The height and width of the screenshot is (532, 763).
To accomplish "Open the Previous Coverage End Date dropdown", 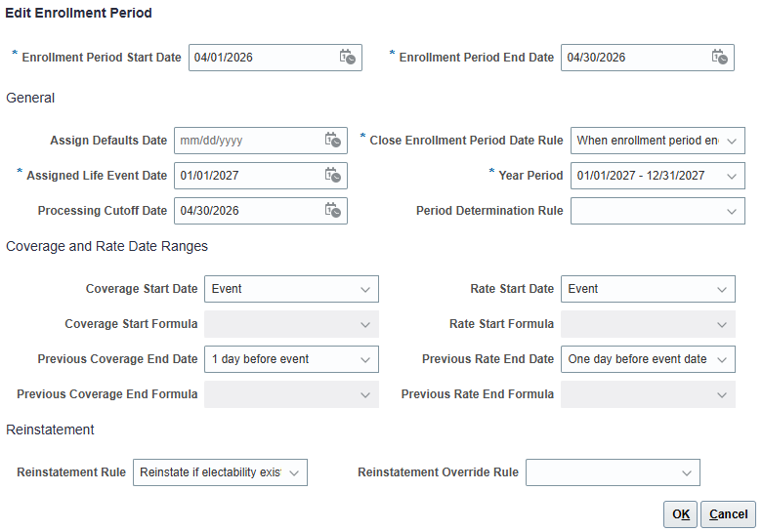I will pos(291,359).
